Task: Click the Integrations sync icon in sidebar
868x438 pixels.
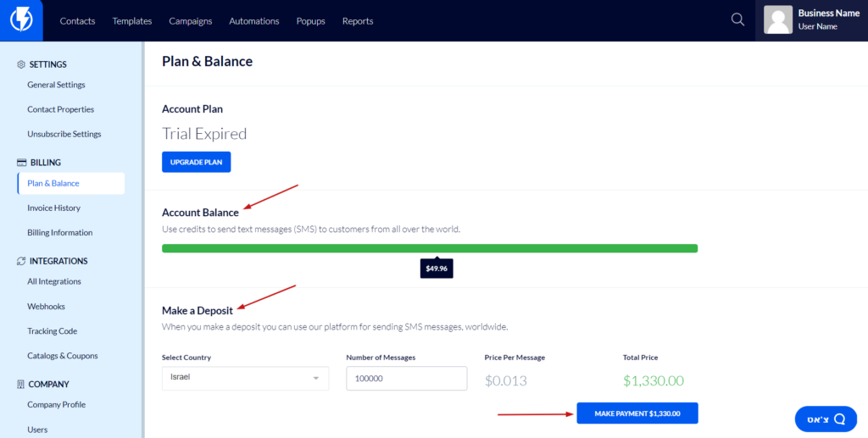Action: coord(21,261)
